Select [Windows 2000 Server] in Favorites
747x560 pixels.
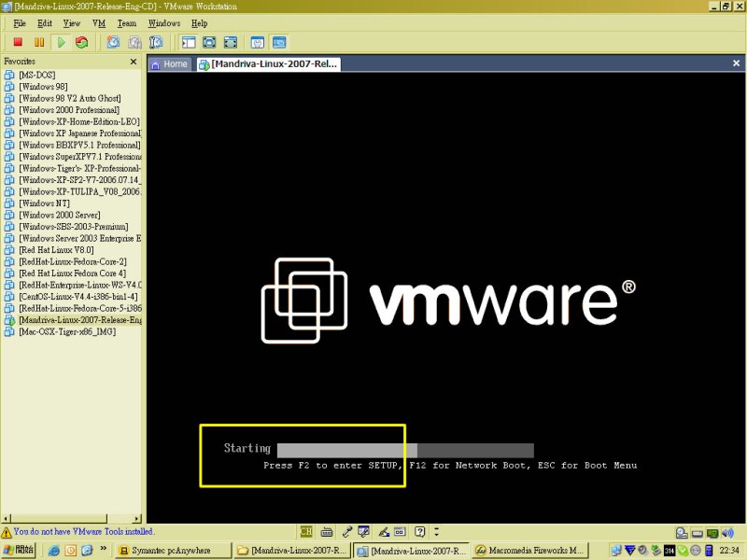point(52,215)
